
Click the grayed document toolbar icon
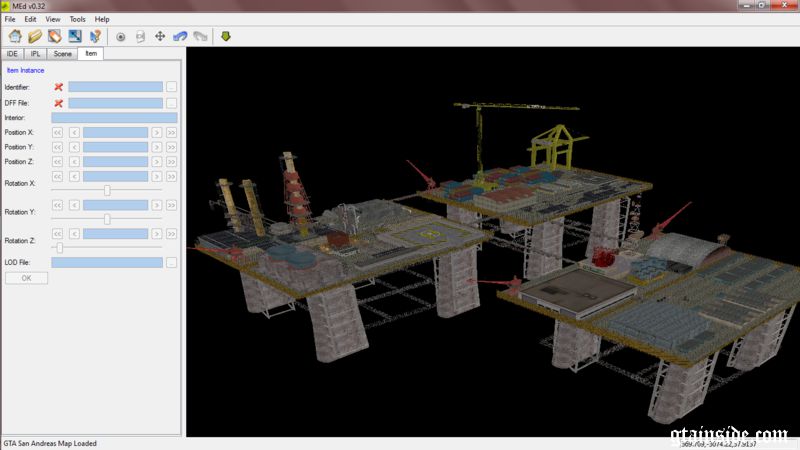[140, 37]
